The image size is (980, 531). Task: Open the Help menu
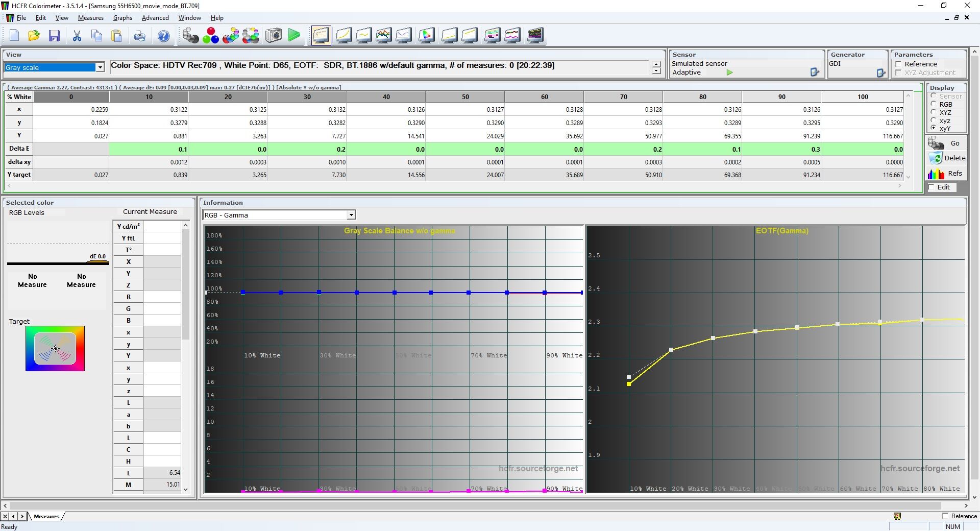[217, 18]
